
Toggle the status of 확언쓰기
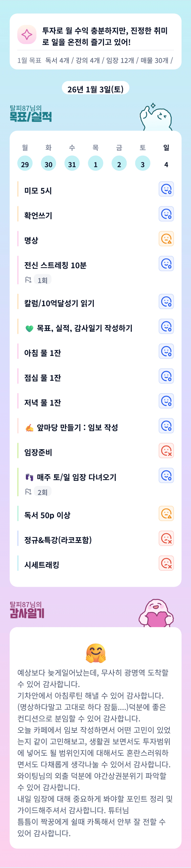point(166,214)
